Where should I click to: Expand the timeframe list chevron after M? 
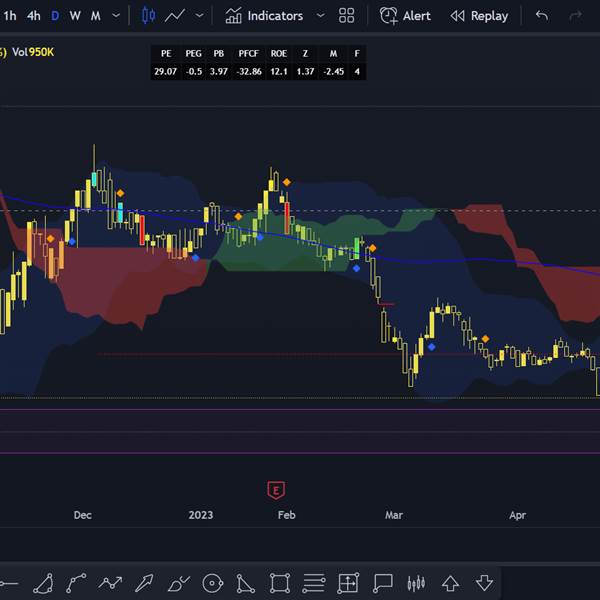coord(116,16)
